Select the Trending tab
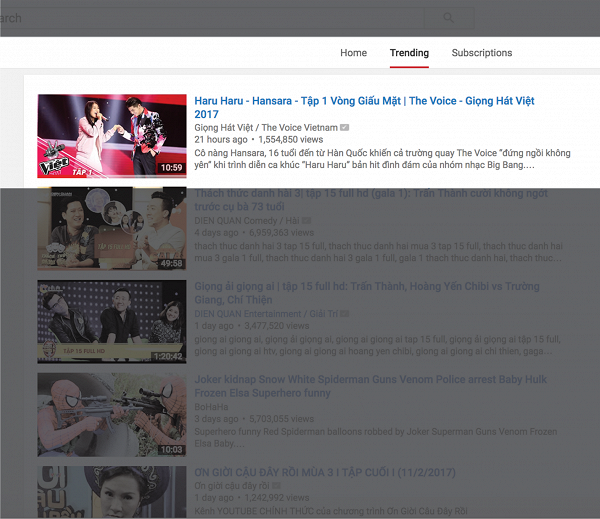Screen dimensions: 600x519 409,53
